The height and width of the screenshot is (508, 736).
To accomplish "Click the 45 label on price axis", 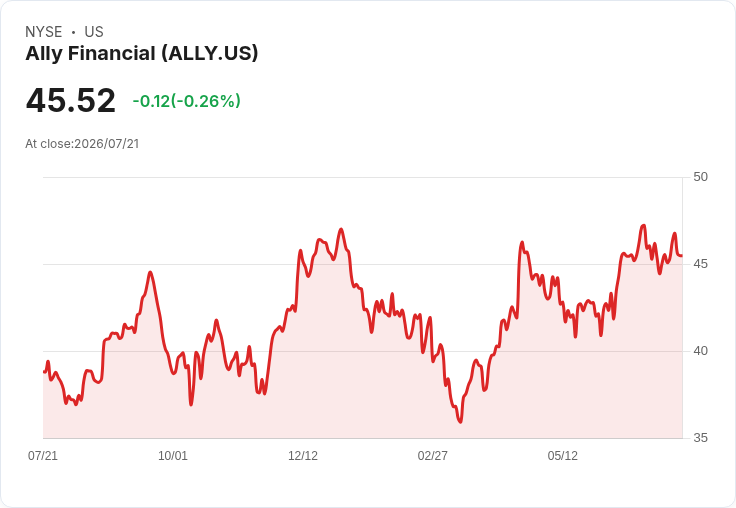I will tap(700, 264).
